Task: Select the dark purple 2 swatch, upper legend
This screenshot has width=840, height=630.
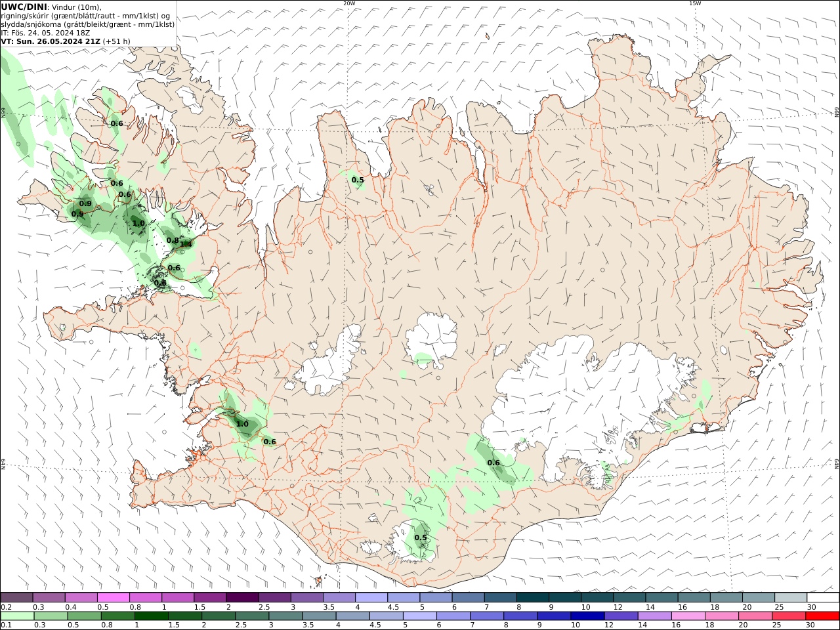Action: click(242, 598)
